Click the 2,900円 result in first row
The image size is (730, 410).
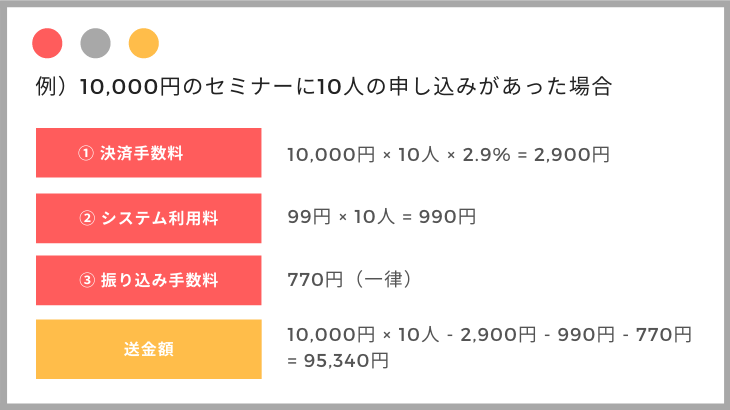[572, 154]
